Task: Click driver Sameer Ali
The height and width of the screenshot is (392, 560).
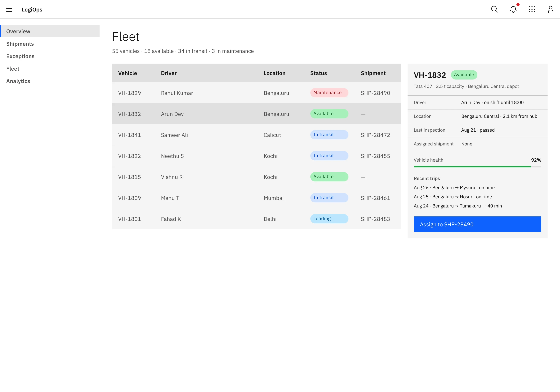Action: 174,135
